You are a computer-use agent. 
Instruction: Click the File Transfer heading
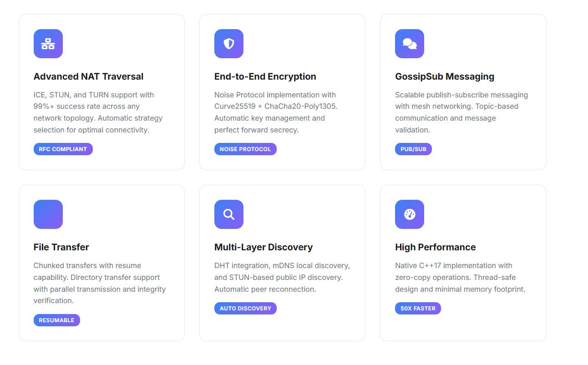click(61, 247)
